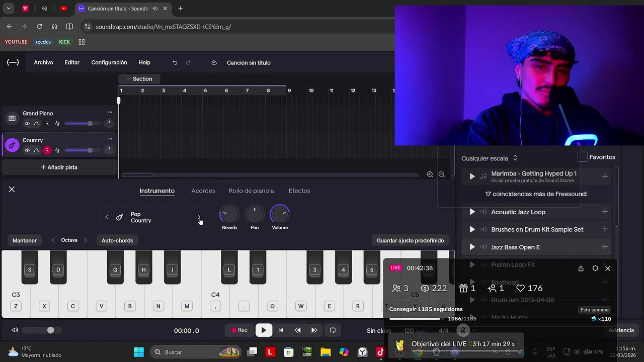
Task: Solo the Country track with headphones
Action: [x=36, y=150]
